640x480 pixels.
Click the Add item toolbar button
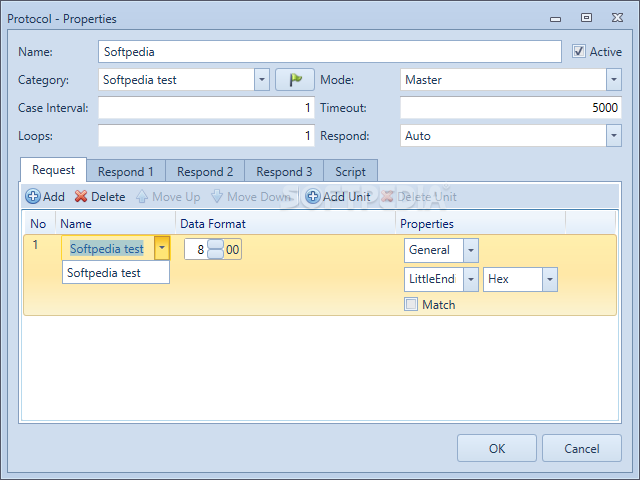coord(45,196)
